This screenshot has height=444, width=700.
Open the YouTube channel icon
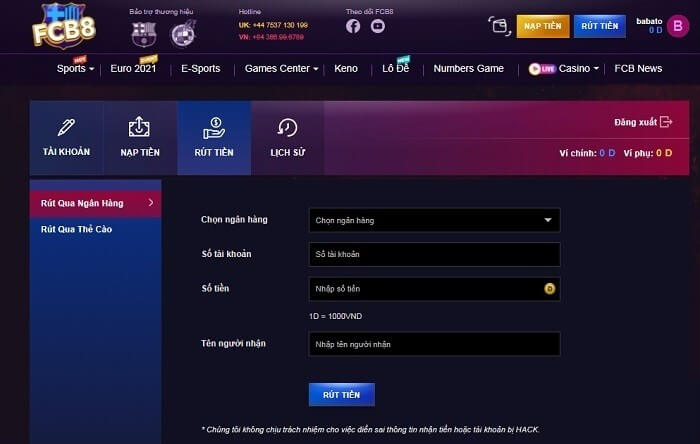tap(378, 26)
